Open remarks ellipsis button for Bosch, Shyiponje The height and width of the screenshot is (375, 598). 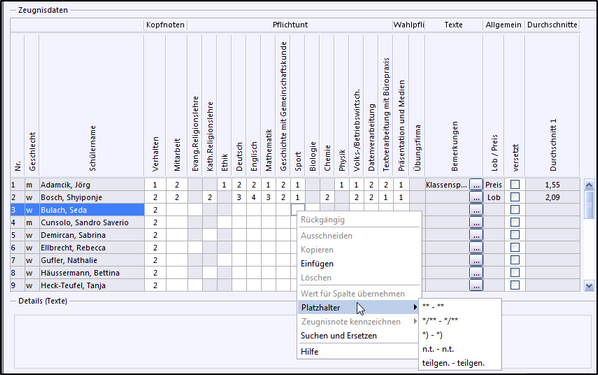coord(476,197)
